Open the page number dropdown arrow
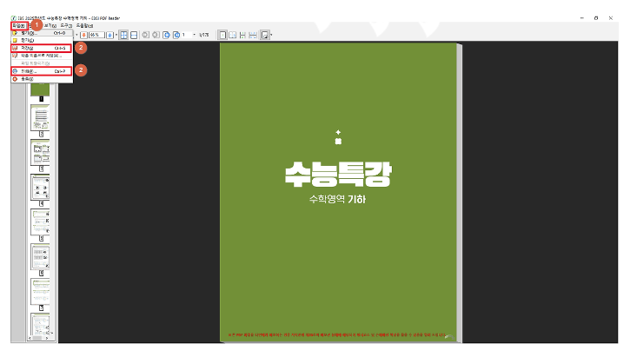 [x=195, y=35]
